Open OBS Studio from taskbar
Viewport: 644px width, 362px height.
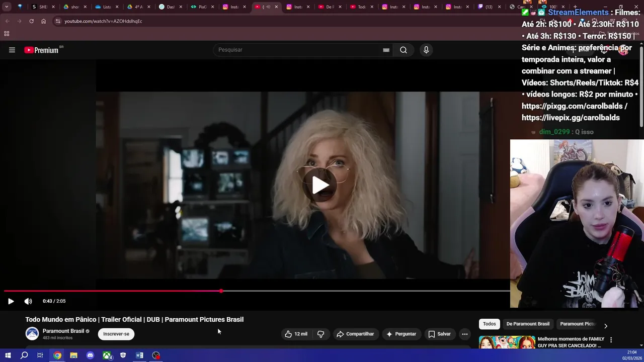click(156, 355)
